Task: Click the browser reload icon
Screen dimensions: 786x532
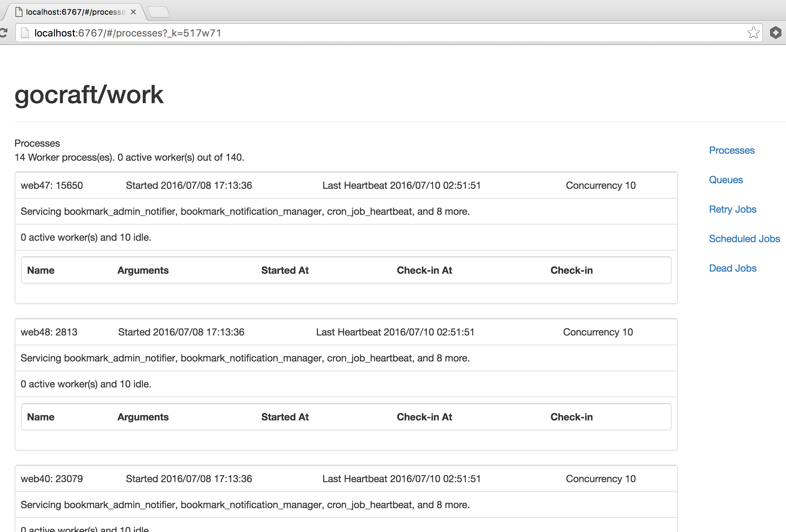Action: click(x=4, y=33)
